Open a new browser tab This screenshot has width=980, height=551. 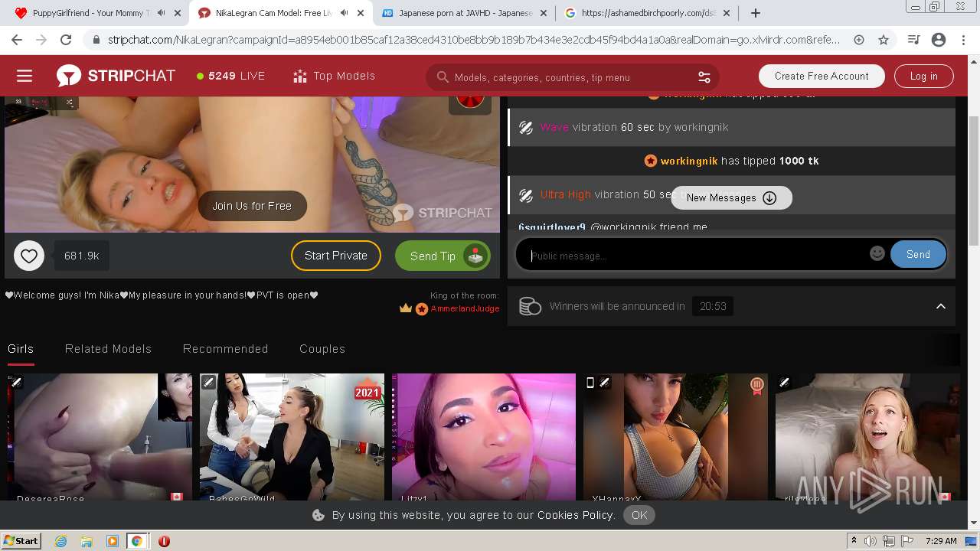pos(755,13)
